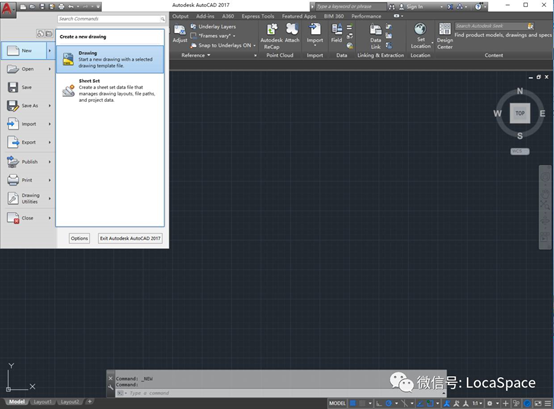Click the Field icon in Data panel

(336, 33)
